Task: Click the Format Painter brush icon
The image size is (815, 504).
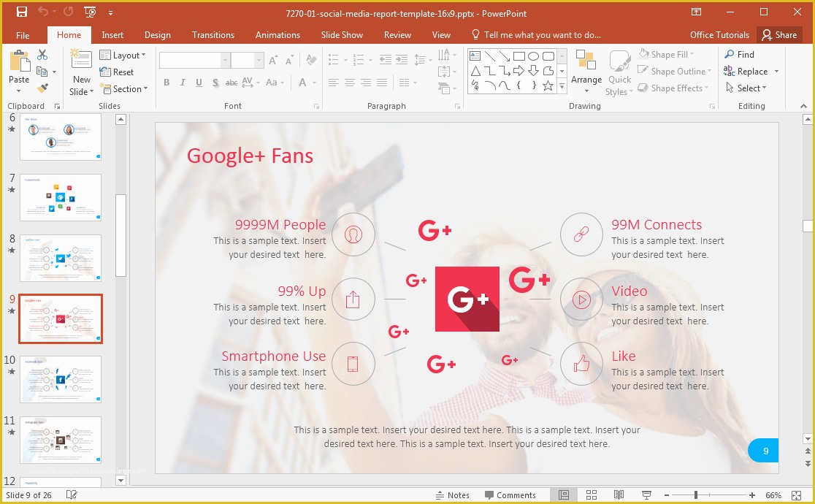Action: pos(42,88)
